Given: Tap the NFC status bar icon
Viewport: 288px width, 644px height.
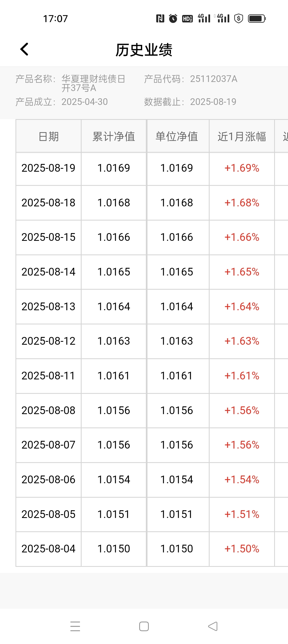Looking at the screenshot, I should pyautogui.click(x=160, y=18).
